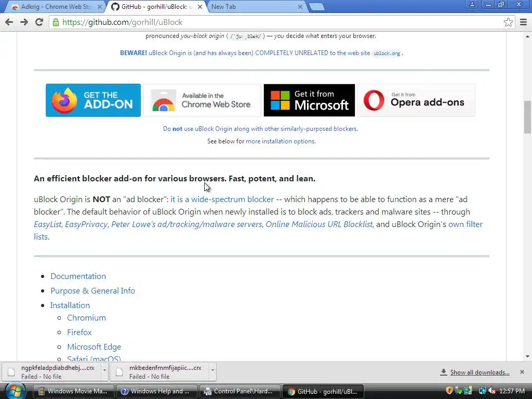This screenshot has width=532, height=399.
Task: Open 'it is a wide-spectrum blocker' link
Action: [x=222, y=199]
